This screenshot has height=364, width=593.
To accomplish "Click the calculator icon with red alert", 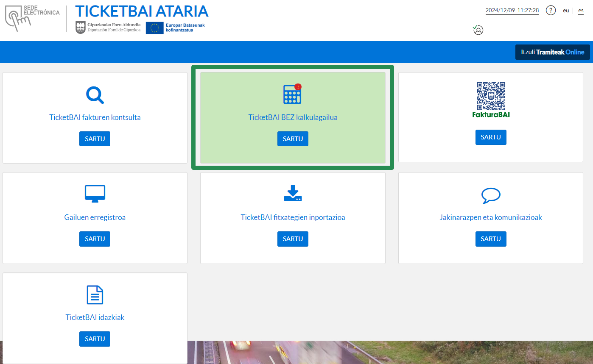I will coord(293,94).
